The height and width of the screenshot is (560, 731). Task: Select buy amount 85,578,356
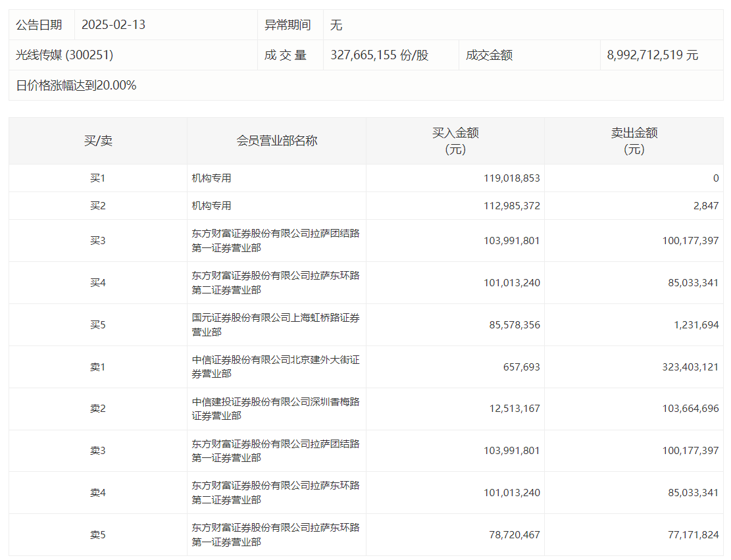pos(515,324)
